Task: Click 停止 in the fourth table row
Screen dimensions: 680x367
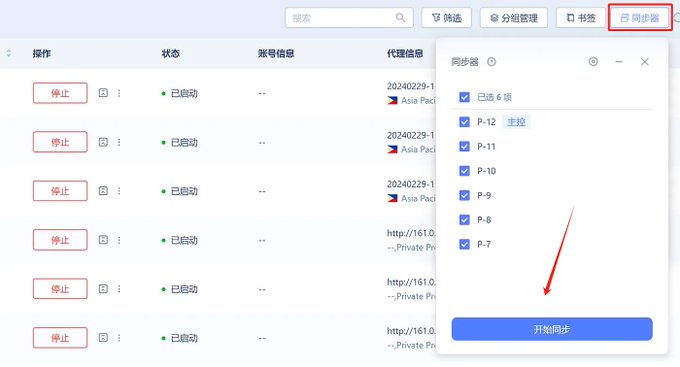Action: 60,240
